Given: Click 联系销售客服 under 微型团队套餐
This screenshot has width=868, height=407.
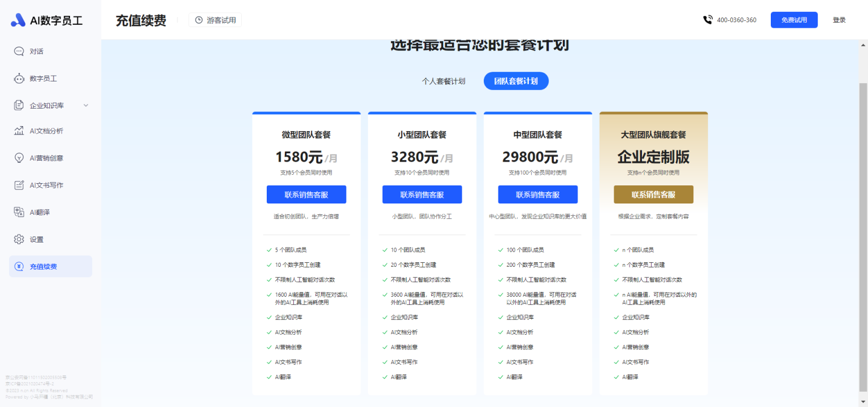Looking at the screenshot, I should coord(306,194).
